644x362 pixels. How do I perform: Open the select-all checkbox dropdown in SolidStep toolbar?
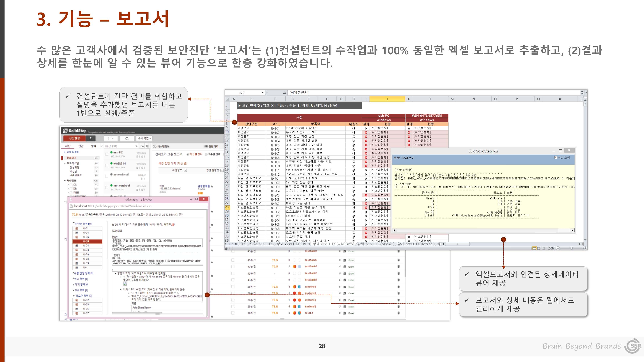[111, 138]
